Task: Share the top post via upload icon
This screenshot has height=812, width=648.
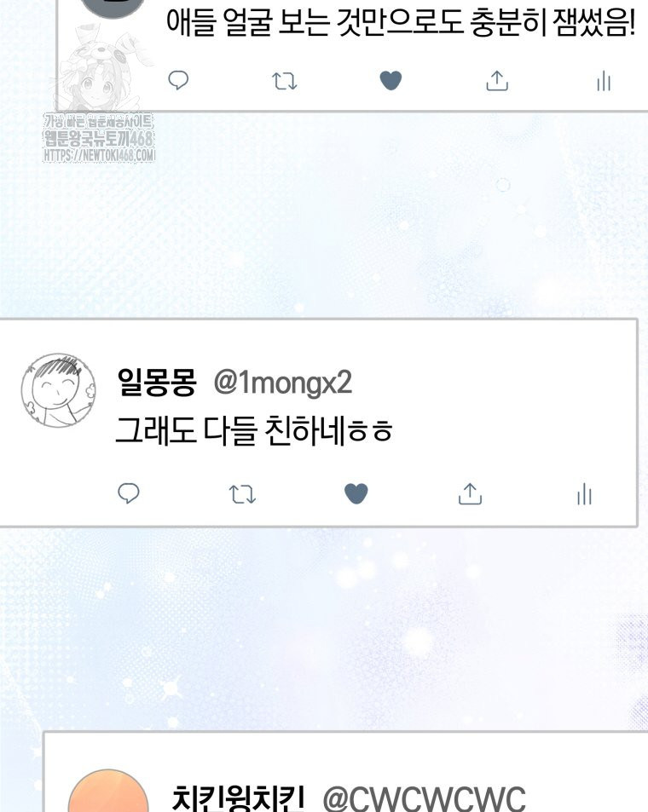Action: [497, 81]
